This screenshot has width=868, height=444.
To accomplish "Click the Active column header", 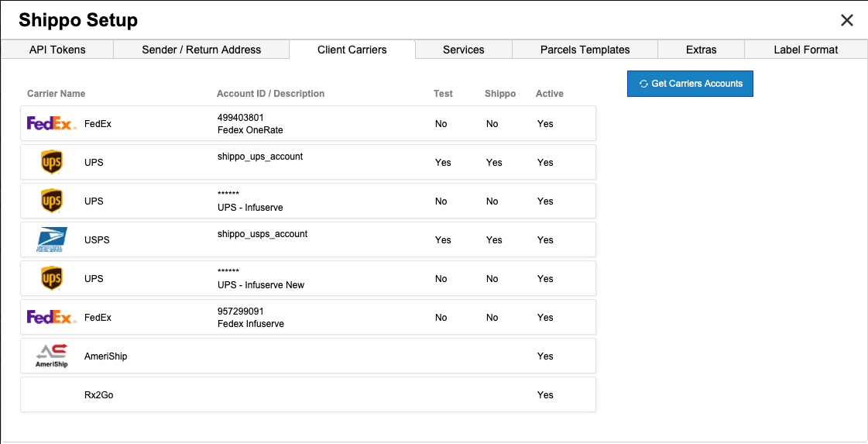I will [549, 94].
